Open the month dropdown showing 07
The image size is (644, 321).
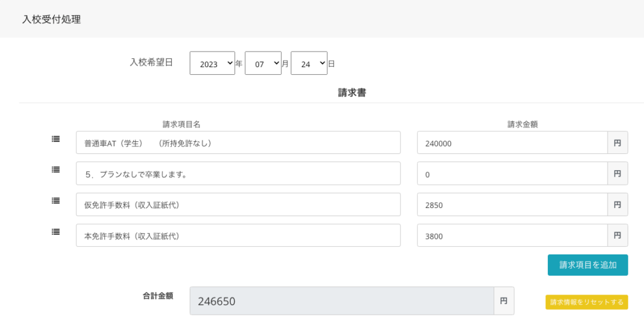pyautogui.click(x=263, y=63)
